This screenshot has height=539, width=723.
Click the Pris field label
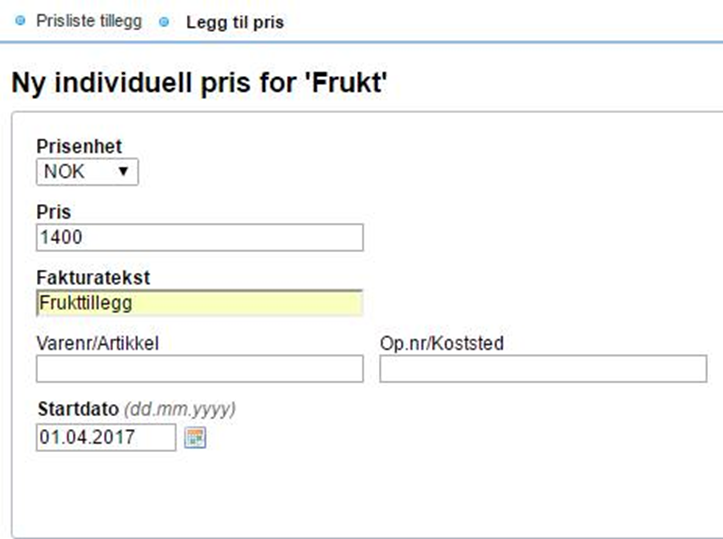(54, 213)
